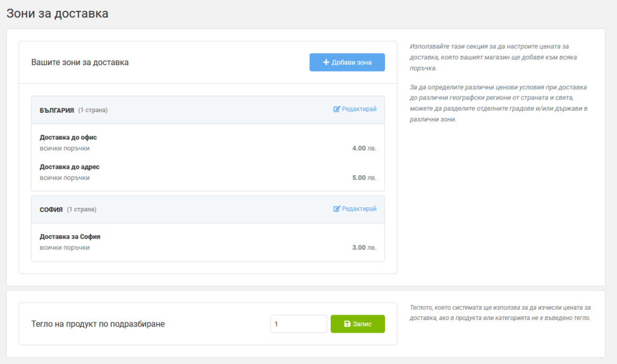Click the (1 страна) label beside СОФИЯ
The image size is (617, 364).
point(81,209)
